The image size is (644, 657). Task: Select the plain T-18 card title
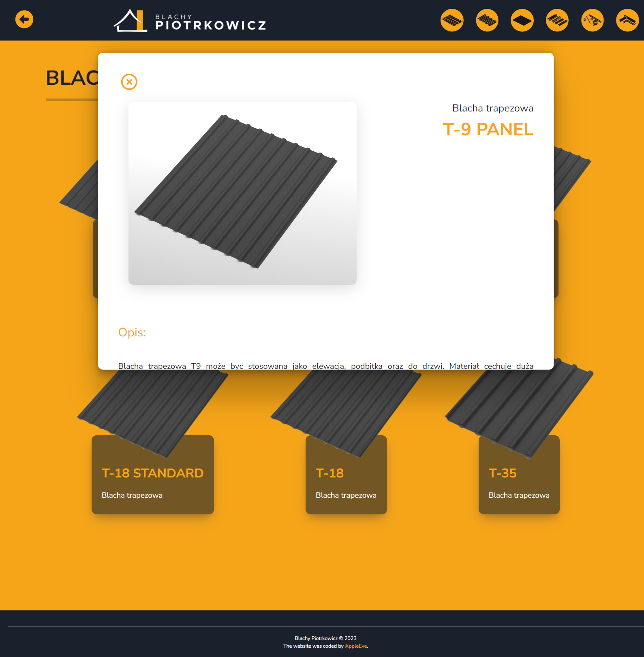329,473
